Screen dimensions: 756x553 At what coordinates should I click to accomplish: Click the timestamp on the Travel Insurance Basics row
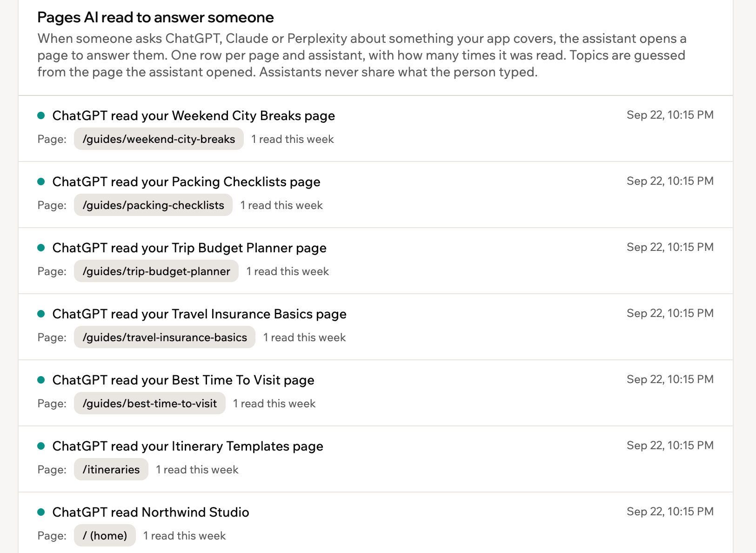(x=670, y=313)
